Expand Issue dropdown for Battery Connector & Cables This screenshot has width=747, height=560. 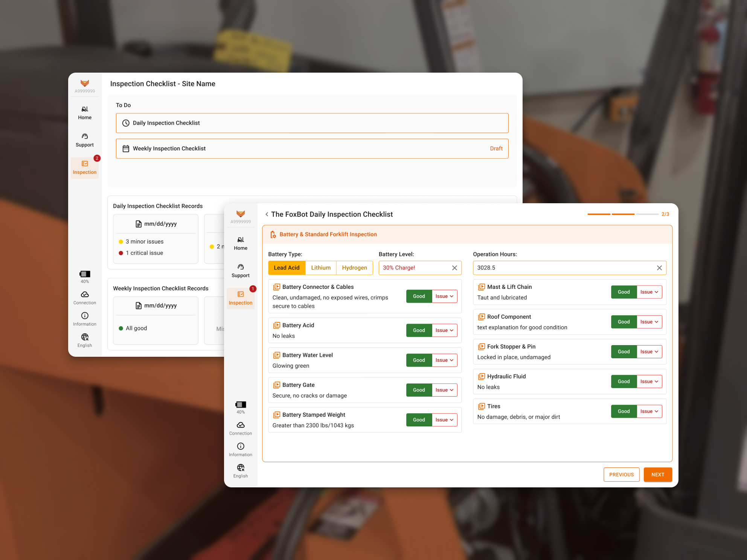point(444,296)
